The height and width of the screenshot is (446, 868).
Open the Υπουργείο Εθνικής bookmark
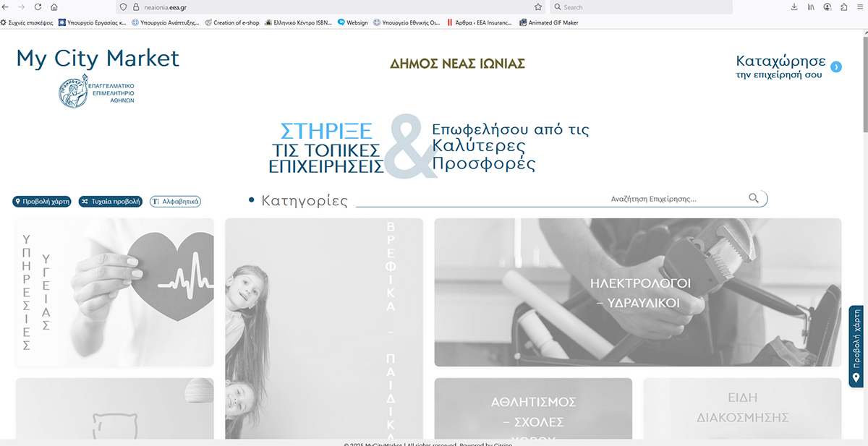pos(407,22)
